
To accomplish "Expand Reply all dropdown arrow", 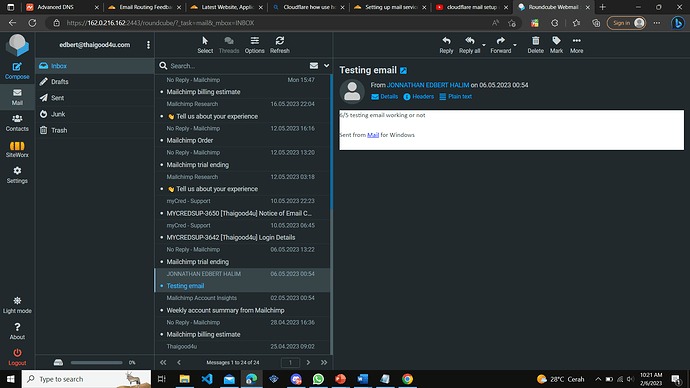I will pos(484,45).
